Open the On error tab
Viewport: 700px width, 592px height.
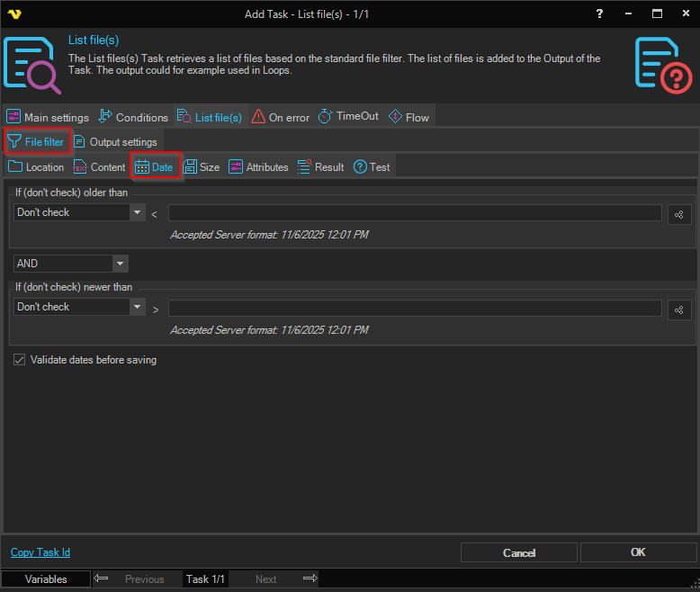[281, 117]
